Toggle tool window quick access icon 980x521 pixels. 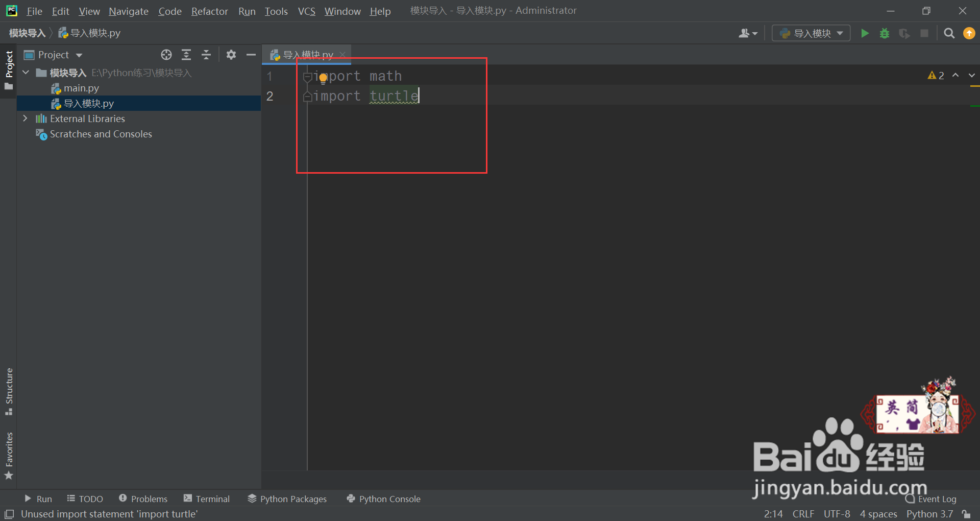[x=9, y=514]
